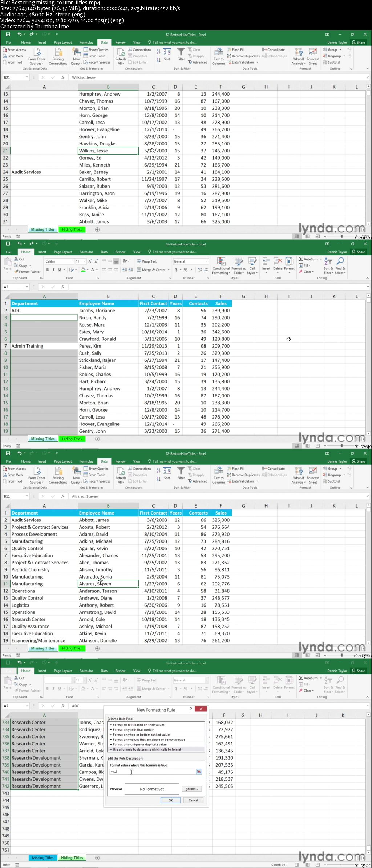
Task: Open the File tab in the A3 frame
Action: (8, 252)
